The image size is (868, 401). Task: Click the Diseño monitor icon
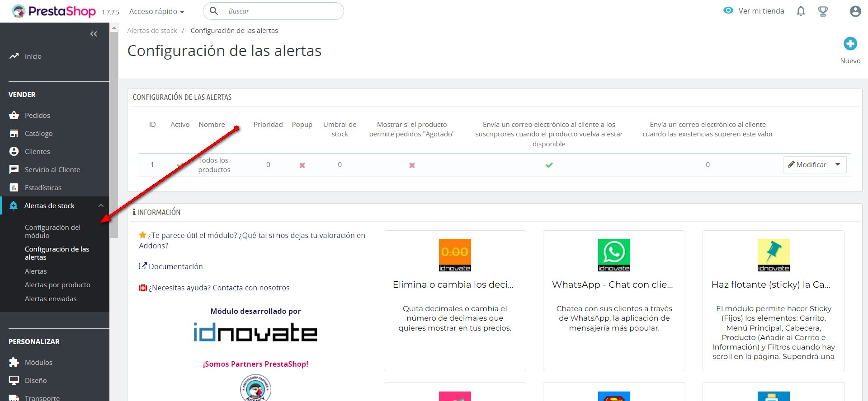pyautogui.click(x=14, y=380)
